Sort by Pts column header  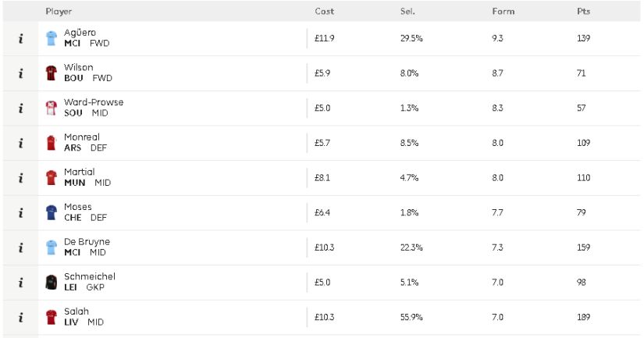583,12
